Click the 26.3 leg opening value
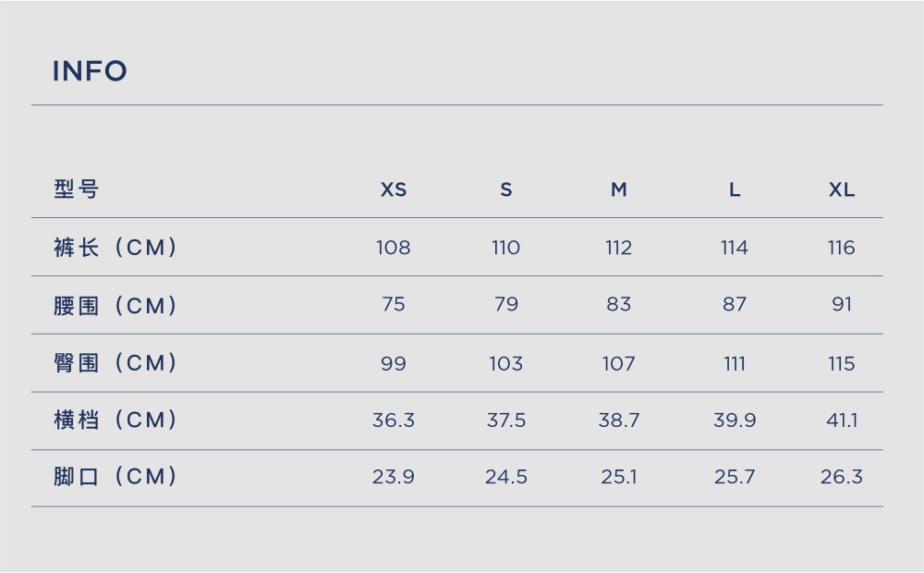 pos(842,476)
